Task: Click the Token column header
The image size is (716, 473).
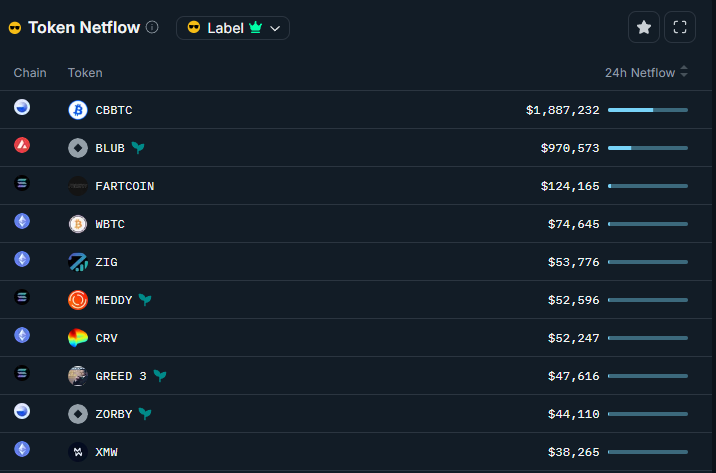Action: pyautogui.click(x=85, y=73)
